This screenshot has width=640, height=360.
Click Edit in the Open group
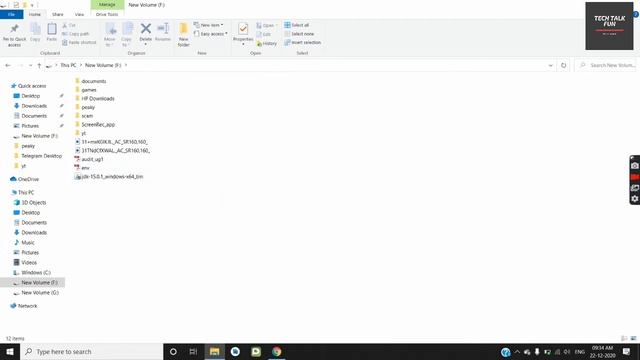[x=264, y=34]
